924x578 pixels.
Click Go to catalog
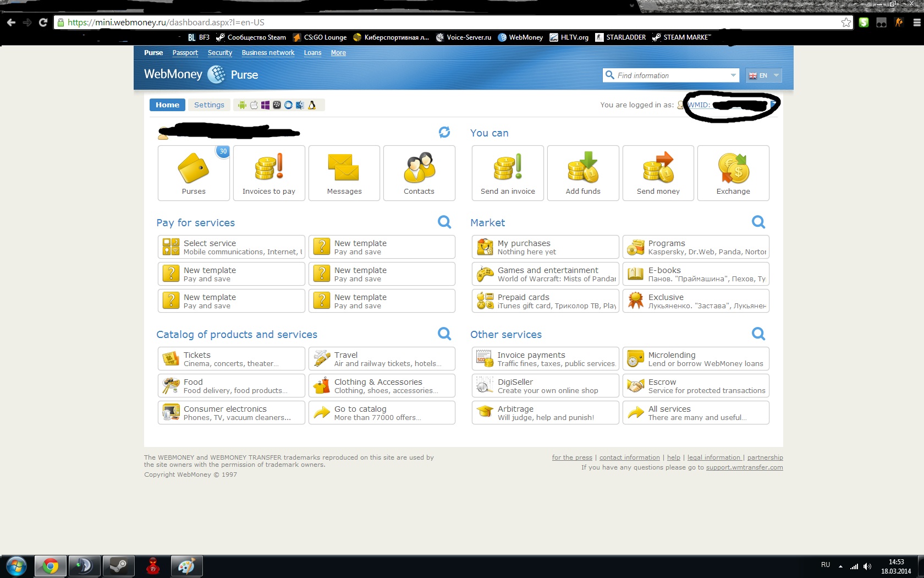point(382,412)
